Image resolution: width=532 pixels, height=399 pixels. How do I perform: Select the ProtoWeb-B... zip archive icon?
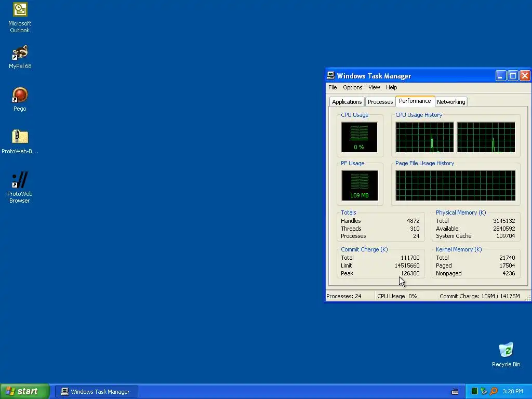20,142
